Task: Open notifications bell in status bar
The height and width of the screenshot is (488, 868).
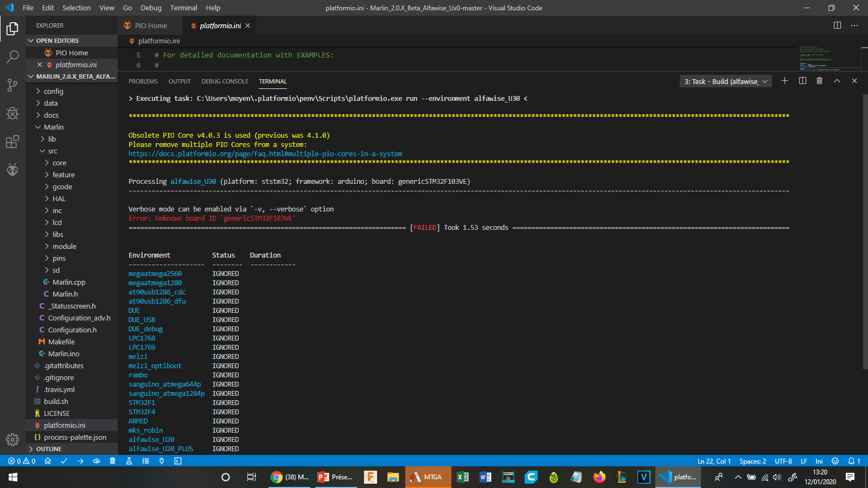Action: point(854,461)
